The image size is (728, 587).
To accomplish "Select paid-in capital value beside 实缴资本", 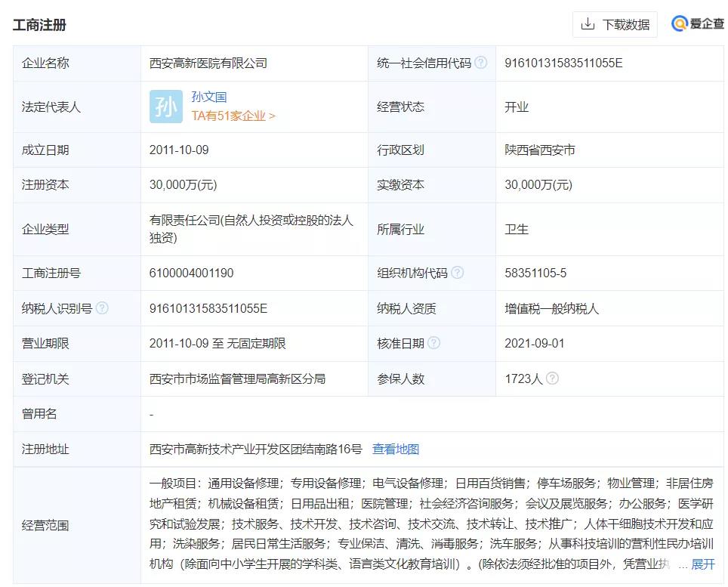I will [538, 185].
